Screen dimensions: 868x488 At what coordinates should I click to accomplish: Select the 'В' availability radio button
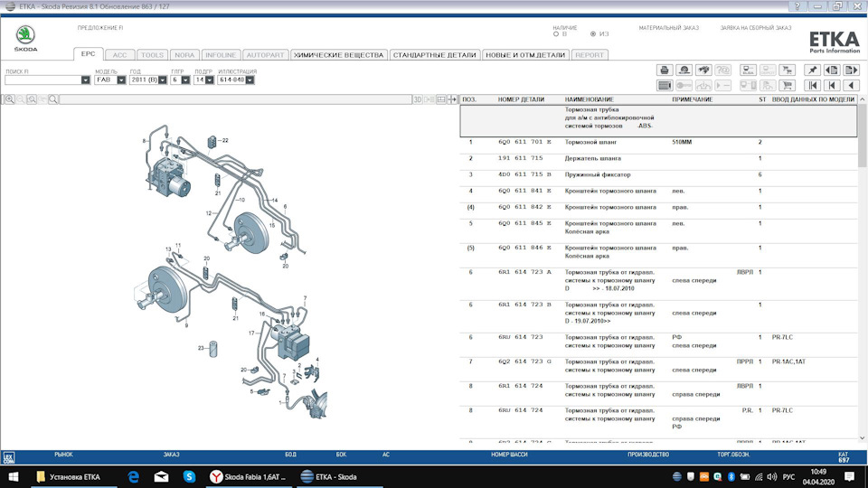click(556, 34)
